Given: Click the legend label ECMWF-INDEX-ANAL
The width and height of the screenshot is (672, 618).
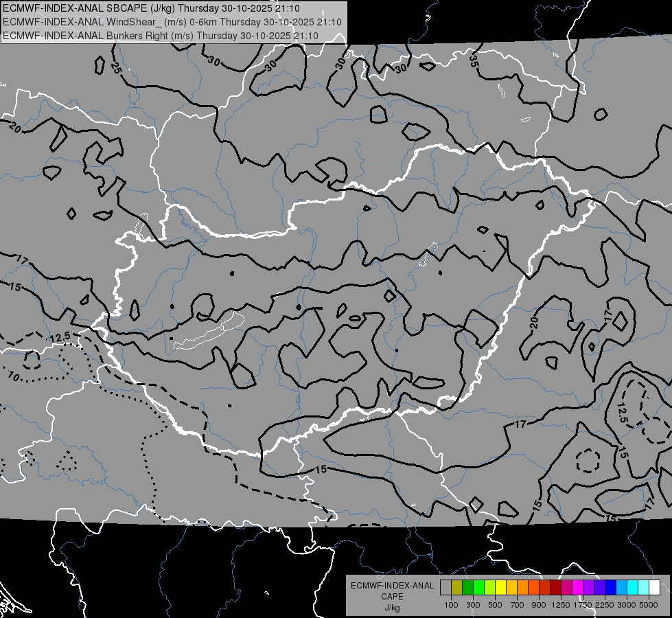Looking at the screenshot, I should click(392, 586).
